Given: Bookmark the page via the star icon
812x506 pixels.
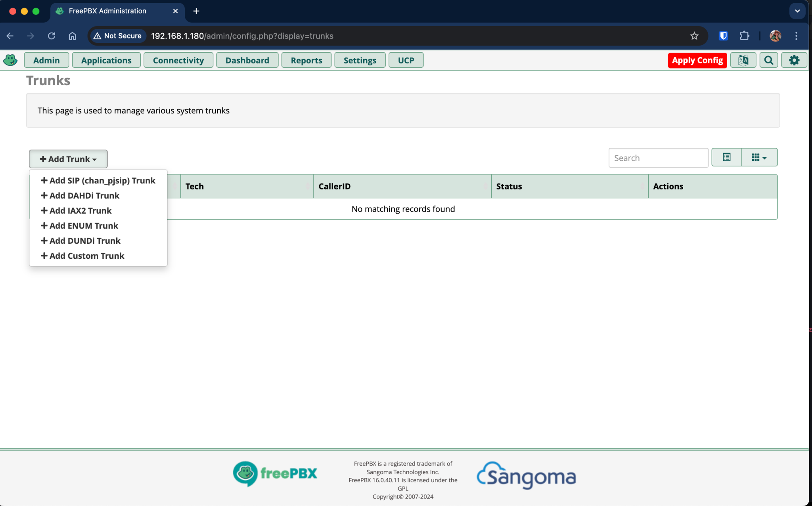Looking at the screenshot, I should (694, 36).
